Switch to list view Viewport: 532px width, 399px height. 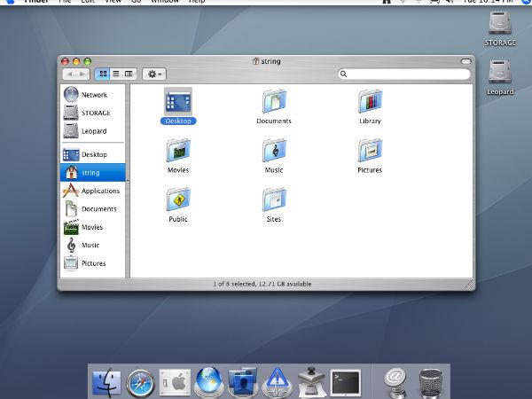(116, 74)
